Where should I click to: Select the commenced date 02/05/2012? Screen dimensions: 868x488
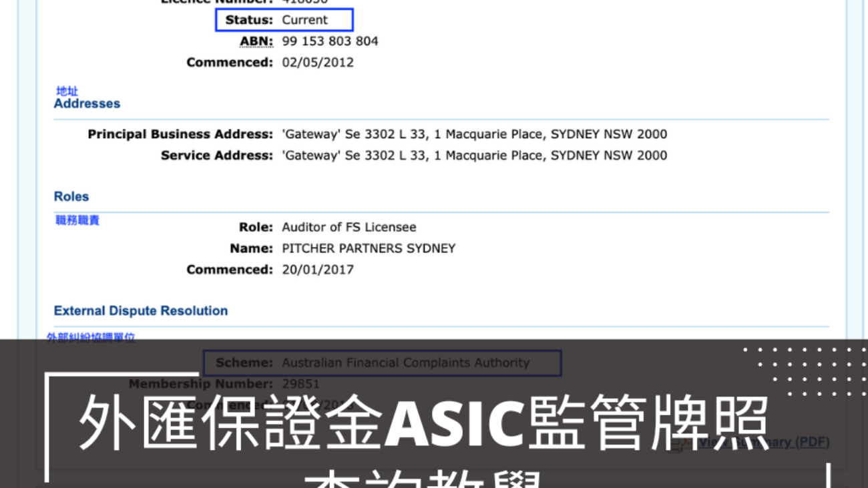coord(318,63)
